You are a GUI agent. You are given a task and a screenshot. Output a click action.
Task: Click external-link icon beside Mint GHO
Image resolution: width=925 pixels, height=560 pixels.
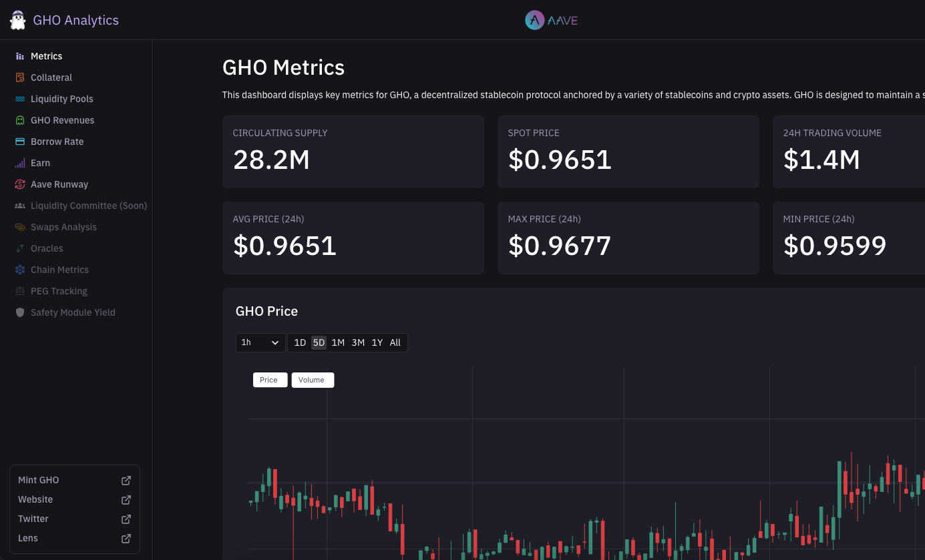(x=126, y=481)
